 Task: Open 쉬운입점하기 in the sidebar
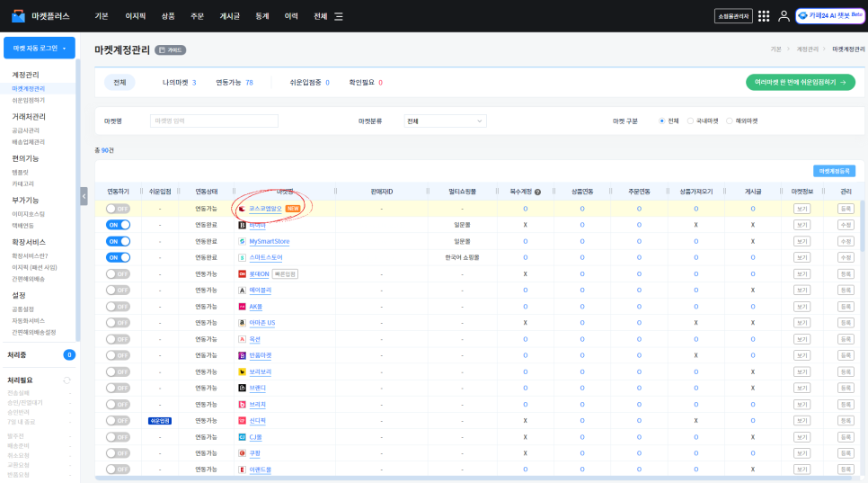tap(29, 100)
